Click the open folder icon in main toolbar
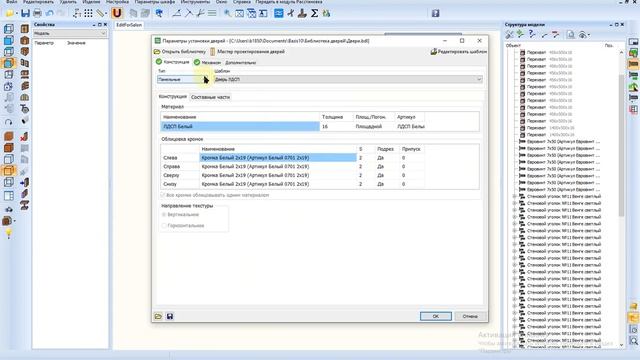The image size is (640, 360). pos(10,13)
